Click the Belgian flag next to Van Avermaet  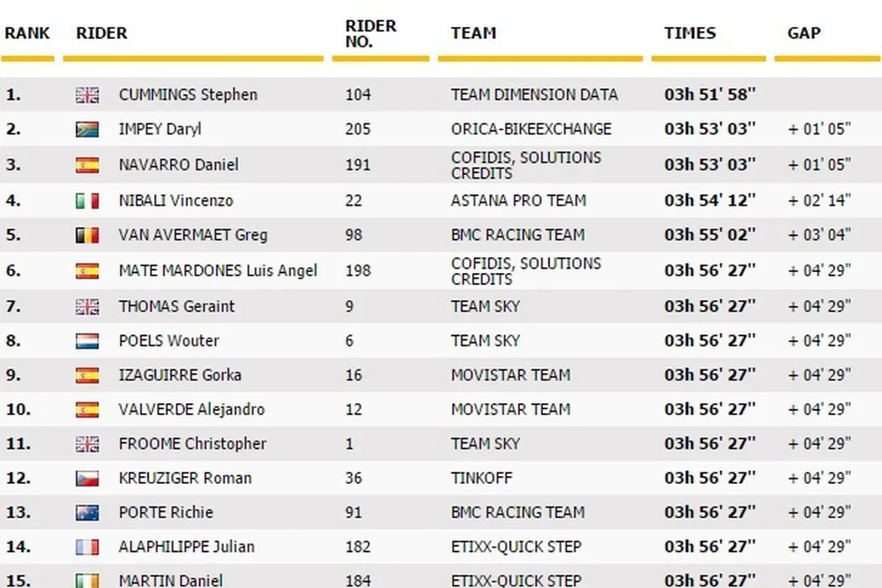pyautogui.click(x=87, y=235)
